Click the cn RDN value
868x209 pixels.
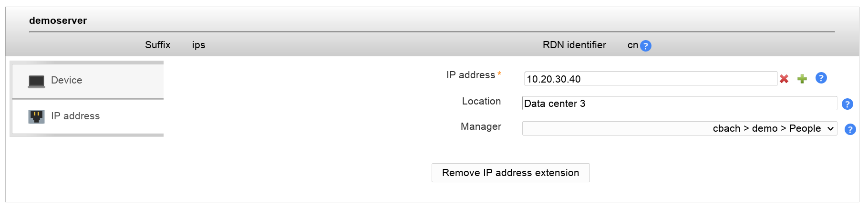pos(632,45)
